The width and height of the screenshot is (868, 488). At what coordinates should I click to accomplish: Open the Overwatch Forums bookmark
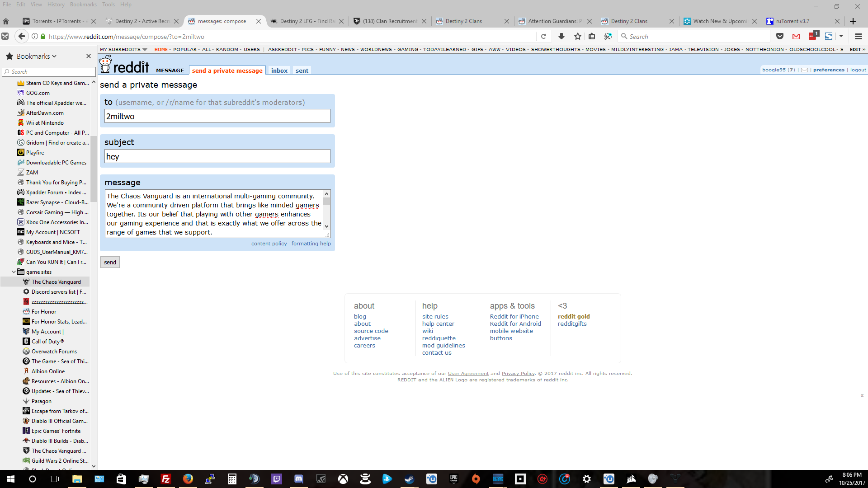54,352
